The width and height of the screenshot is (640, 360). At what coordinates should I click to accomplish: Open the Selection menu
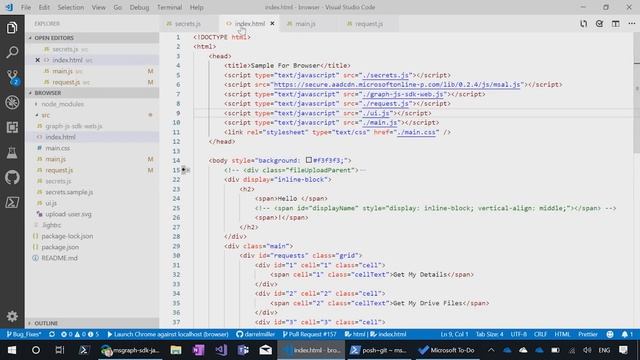coord(71,7)
